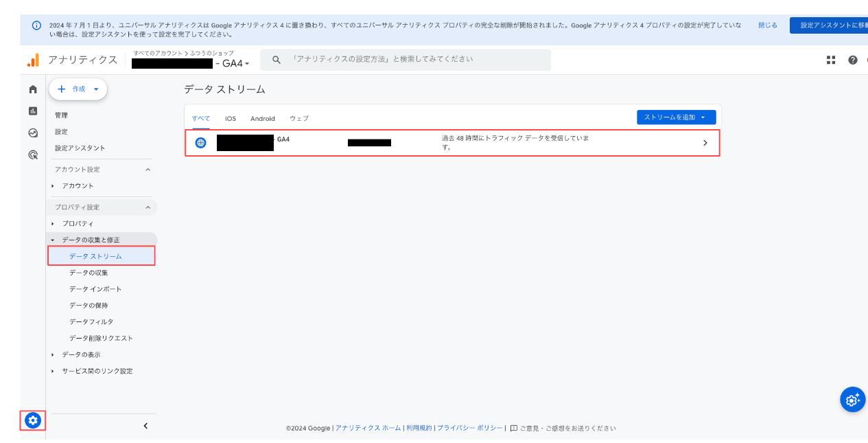Select データの収集 in sidebar
This screenshot has width=868, height=443.
pyautogui.click(x=89, y=273)
